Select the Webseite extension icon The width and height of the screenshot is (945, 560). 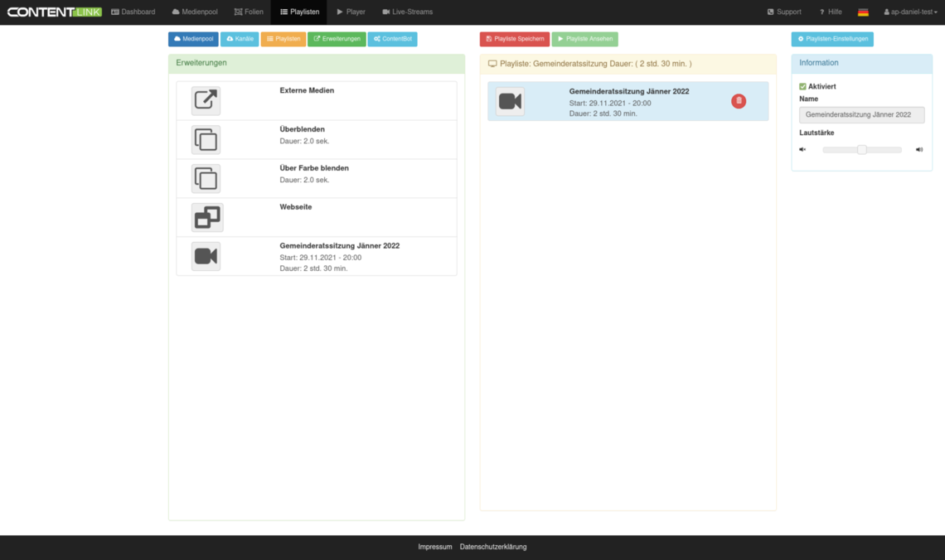[x=206, y=218]
